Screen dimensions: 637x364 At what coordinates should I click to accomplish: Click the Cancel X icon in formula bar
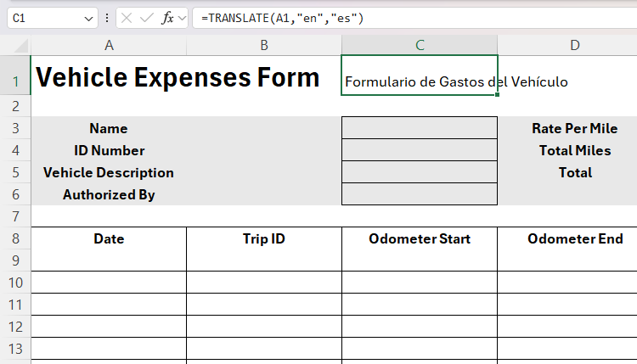(127, 17)
